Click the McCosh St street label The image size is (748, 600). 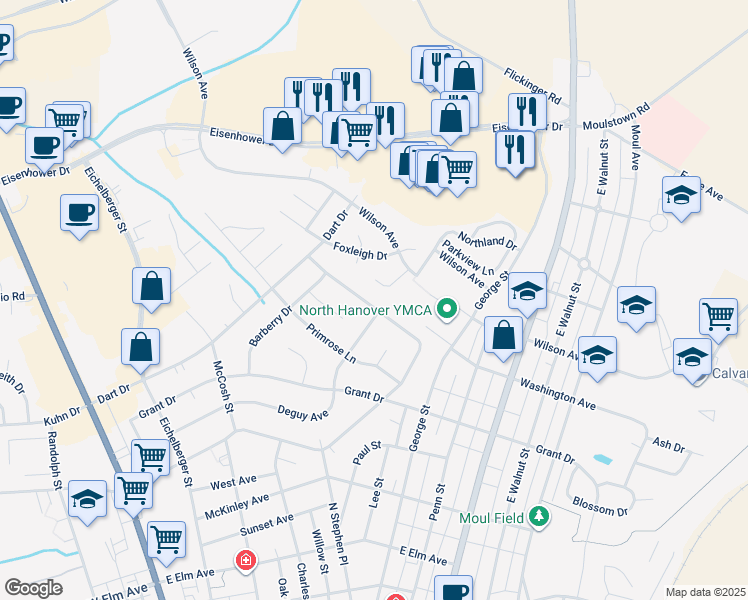[223, 386]
